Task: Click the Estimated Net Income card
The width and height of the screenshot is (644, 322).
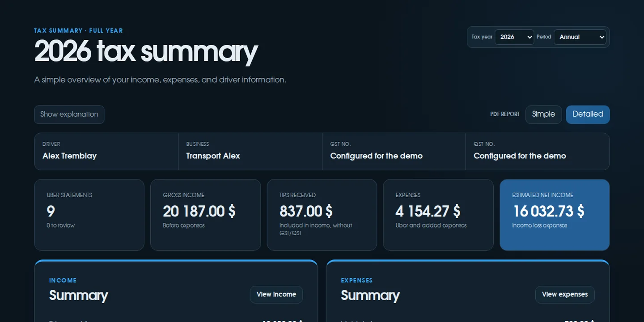Action: [x=555, y=215]
